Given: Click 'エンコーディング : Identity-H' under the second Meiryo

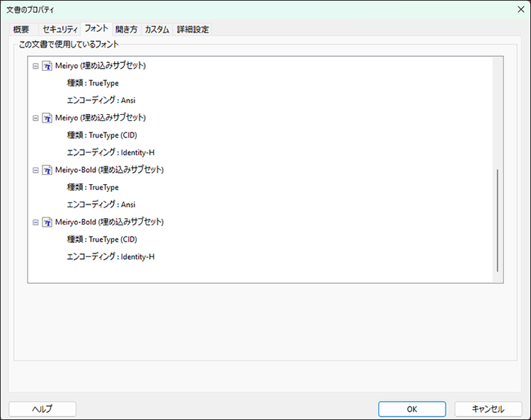Looking at the screenshot, I should (110, 152).
